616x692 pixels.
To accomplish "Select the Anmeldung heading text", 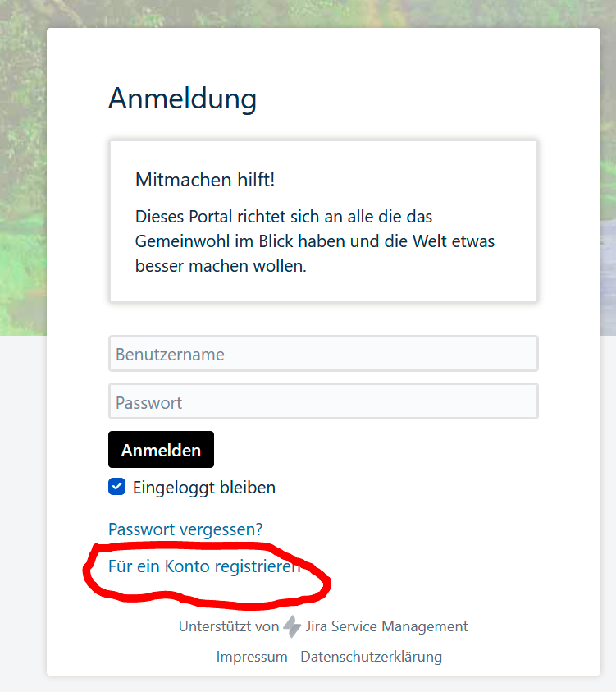I will (183, 98).
